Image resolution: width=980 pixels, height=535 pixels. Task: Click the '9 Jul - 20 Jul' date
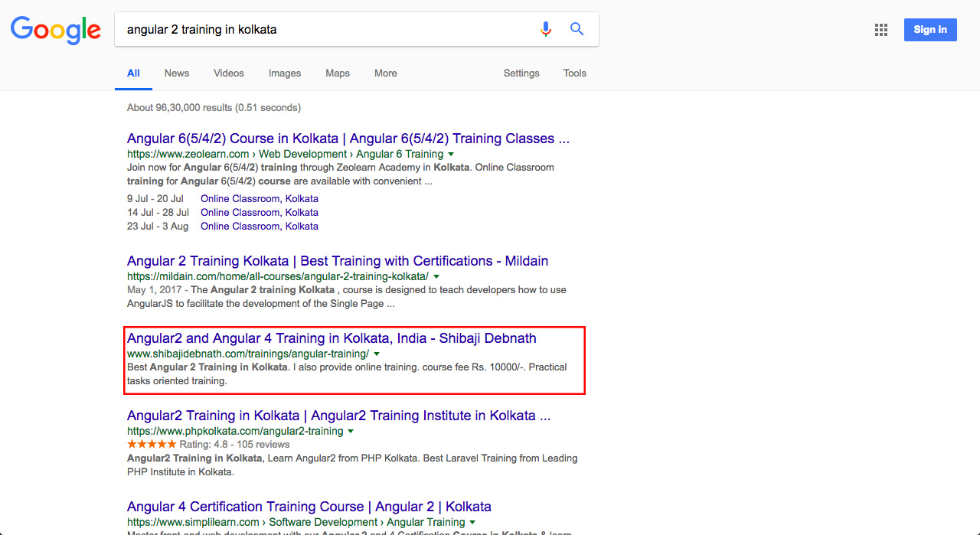point(155,198)
